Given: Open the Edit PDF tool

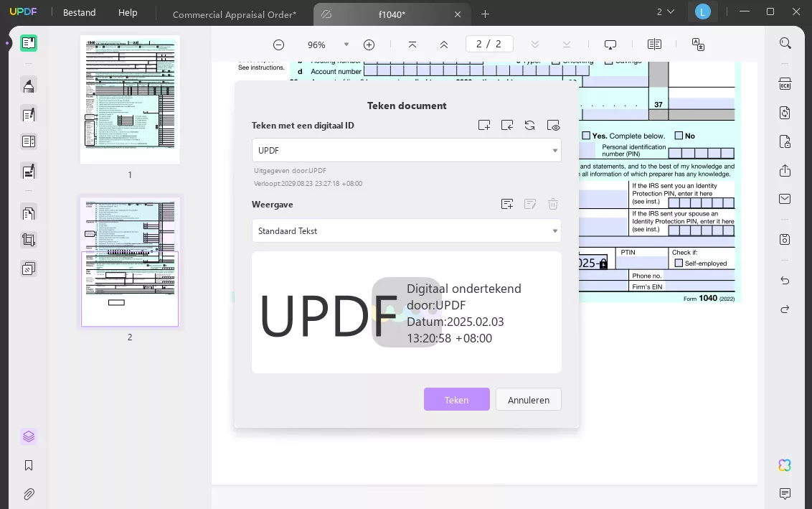Looking at the screenshot, I should pyautogui.click(x=29, y=114).
